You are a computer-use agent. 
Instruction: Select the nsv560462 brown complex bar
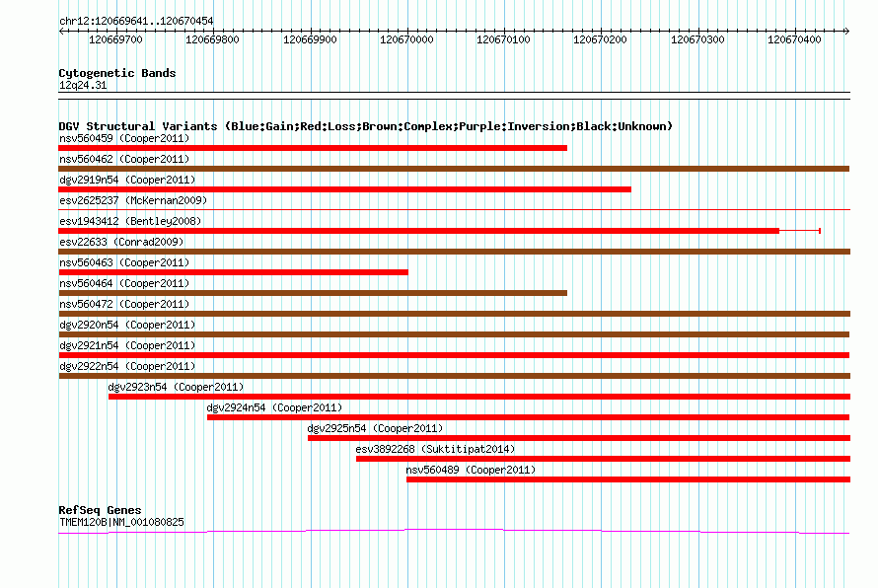(454, 169)
